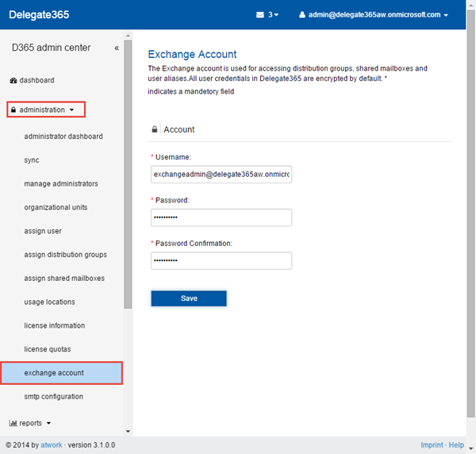Screen dimensions: 476x454
Task: Click the Account section lock icon
Action: pos(155,129)
